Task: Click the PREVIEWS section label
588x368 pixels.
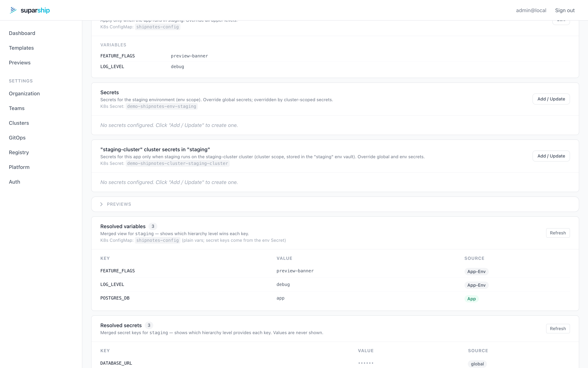Action: point(119,204)
